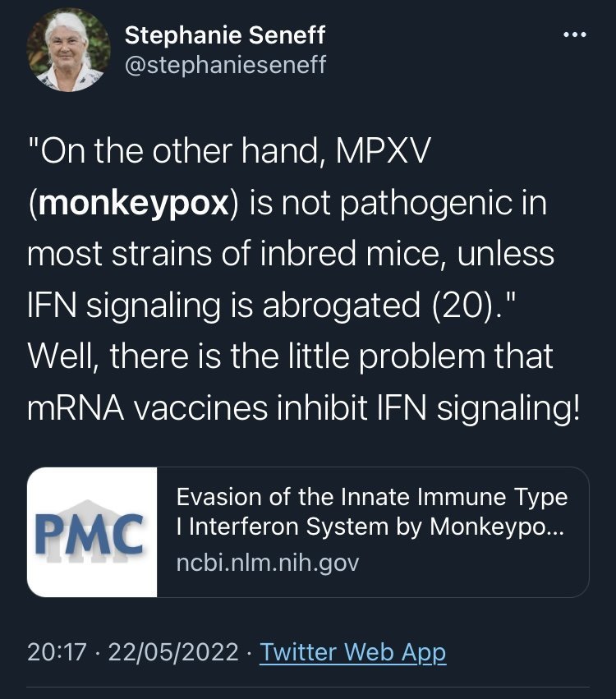Click the 'is not pathogenic in' text
Image resolution: width=616 pixels, height=699 pixels.
click(x=398, y=203)
